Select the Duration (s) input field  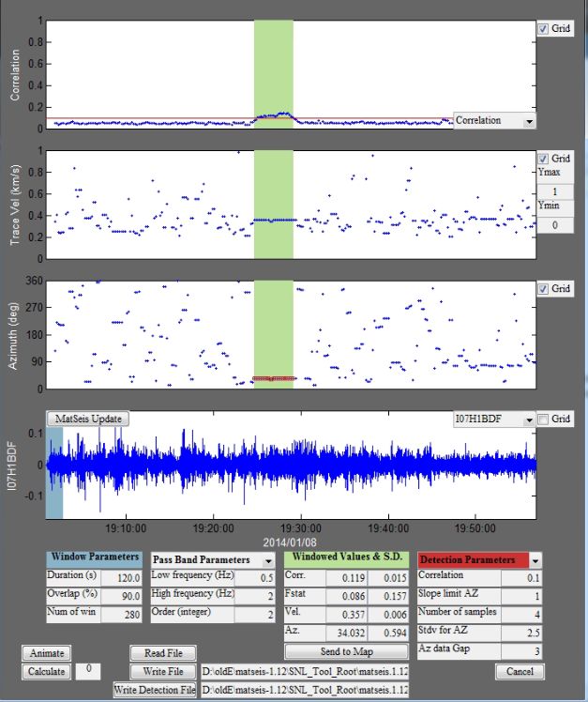[123, 576]
